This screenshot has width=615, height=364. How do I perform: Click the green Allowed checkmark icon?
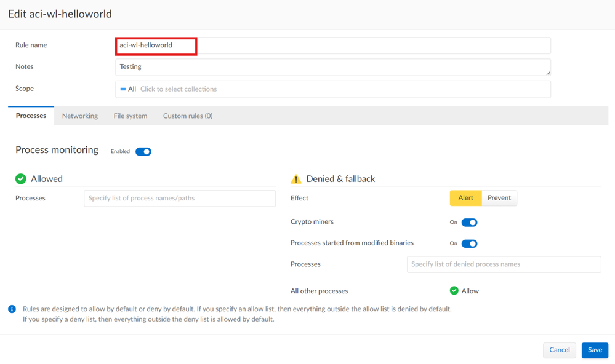(21, 179)
